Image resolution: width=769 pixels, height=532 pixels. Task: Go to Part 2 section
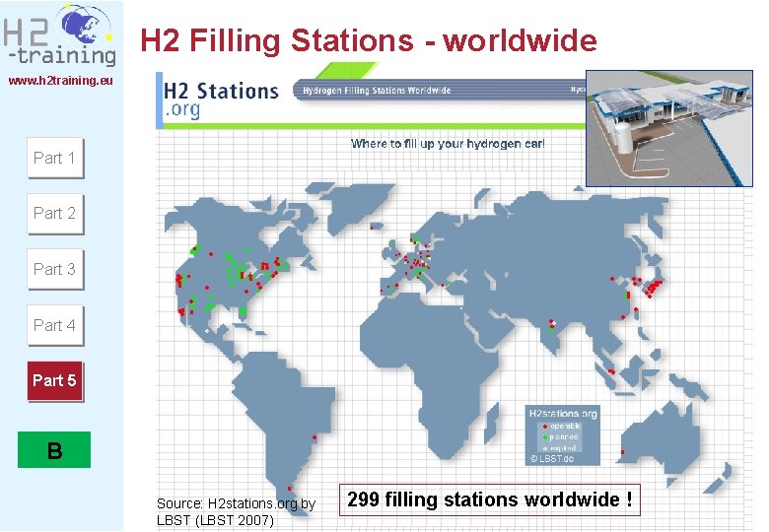[55, 214]
